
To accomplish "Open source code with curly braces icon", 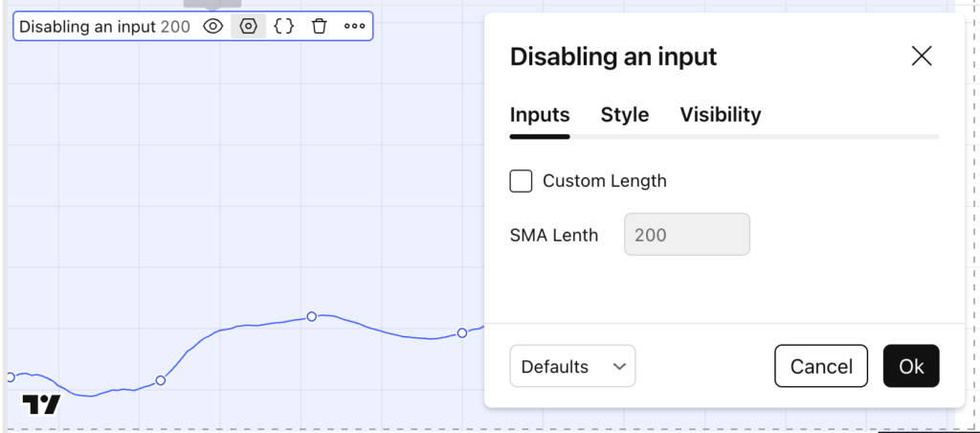I will [x=284, y=27].
